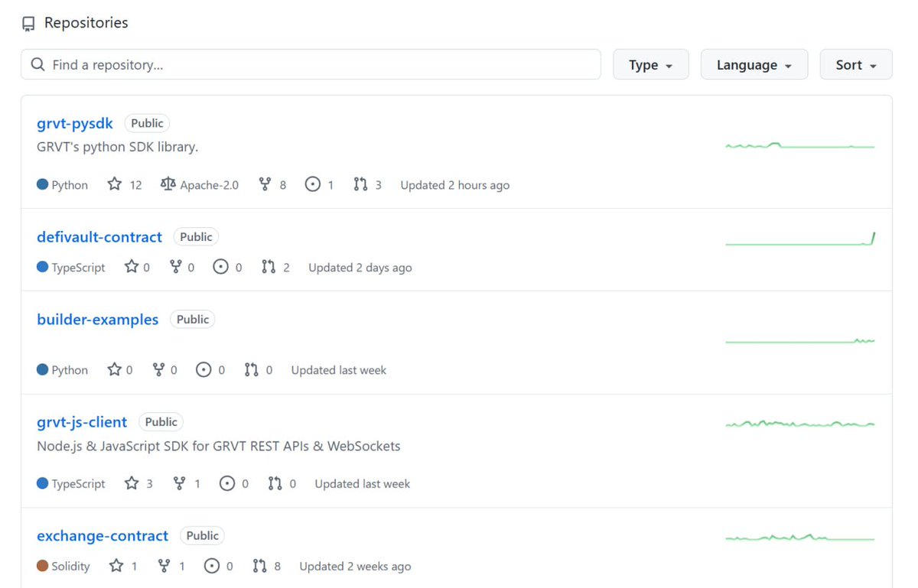918x588 pixels.
Task: Click the Repositories heading text
Action: (86, 23)
